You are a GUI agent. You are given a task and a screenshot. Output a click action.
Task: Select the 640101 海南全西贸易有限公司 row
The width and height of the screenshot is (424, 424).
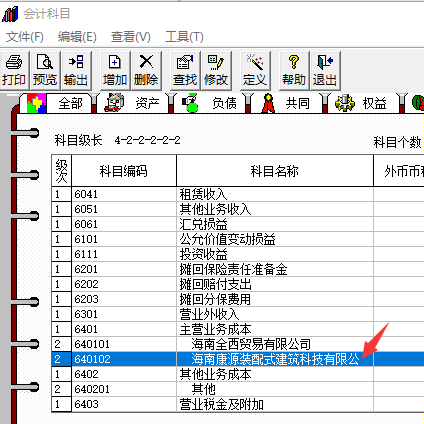pyautogui.click(x=237, y=344)
